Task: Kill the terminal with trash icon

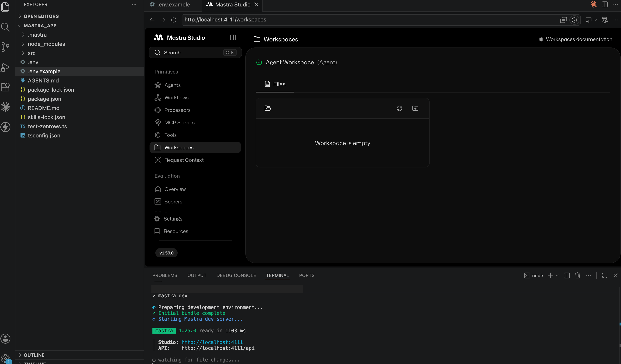Action: [x=578, y=275]
